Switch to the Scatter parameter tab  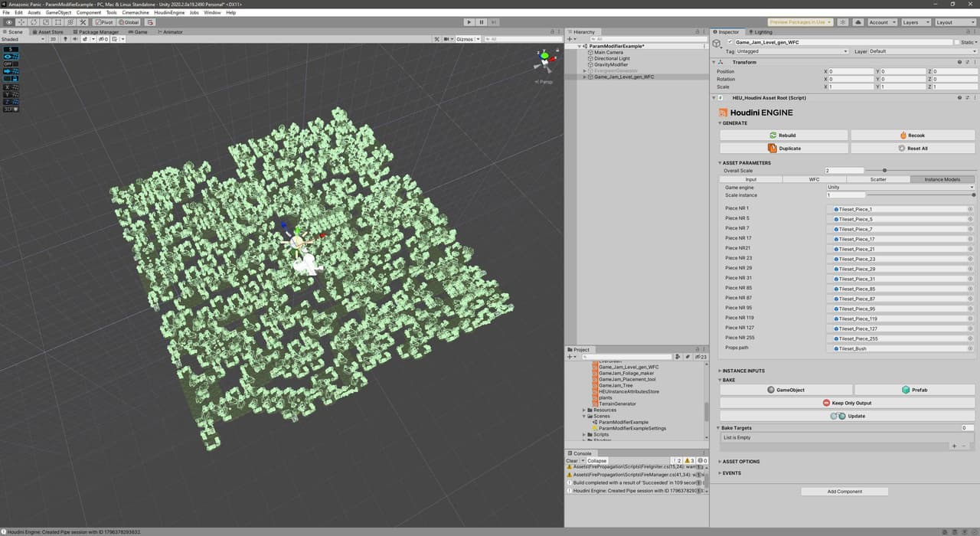[878, 179]
